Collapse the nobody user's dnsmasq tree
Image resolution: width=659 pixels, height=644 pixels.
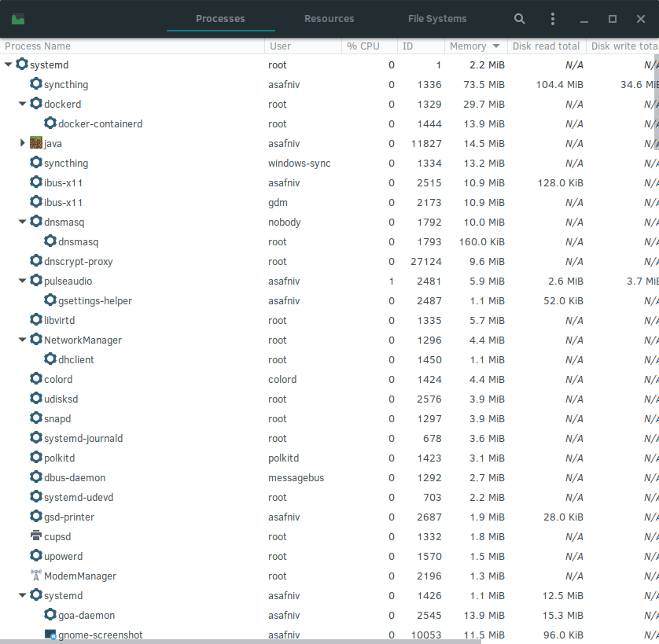coord(22,222)
